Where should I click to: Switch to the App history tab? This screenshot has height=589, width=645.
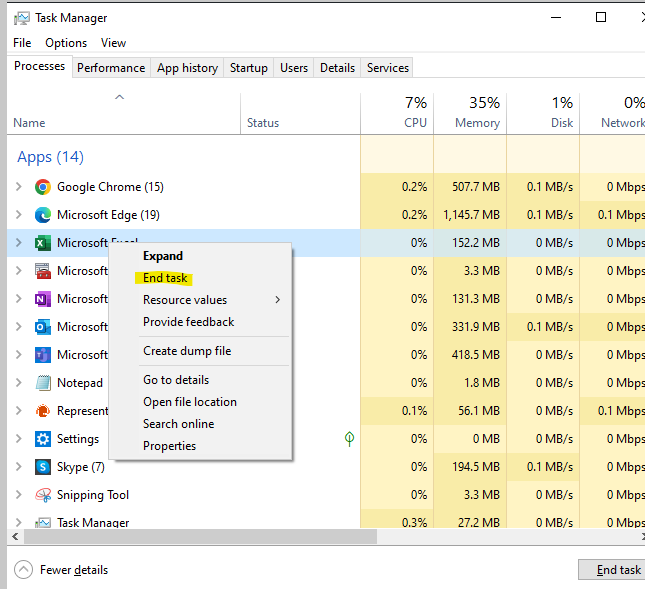coord(188,68)
